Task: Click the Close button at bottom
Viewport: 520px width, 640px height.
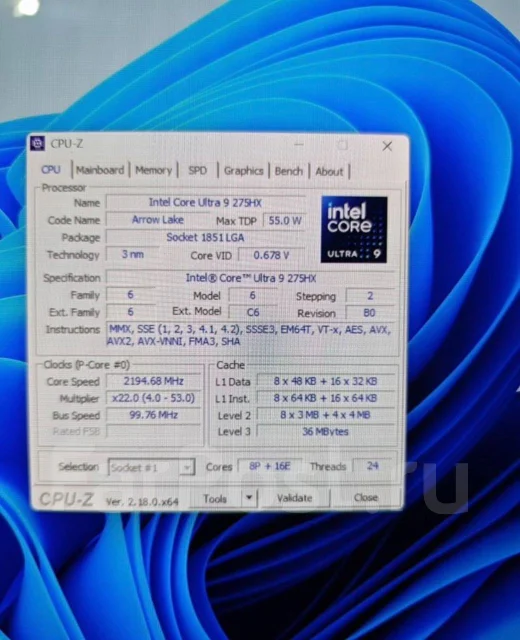Action: [x=366, y=498]
